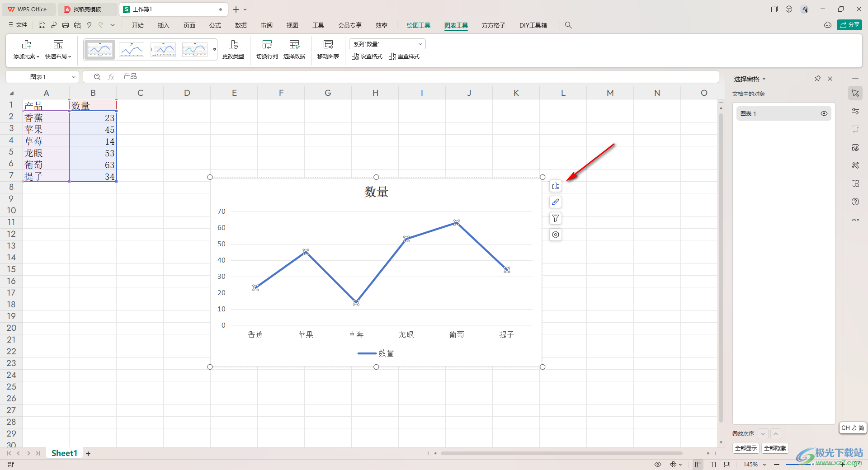
Task: Click Select Data (选择数据) icon
Action: click(x=294, y=44)
